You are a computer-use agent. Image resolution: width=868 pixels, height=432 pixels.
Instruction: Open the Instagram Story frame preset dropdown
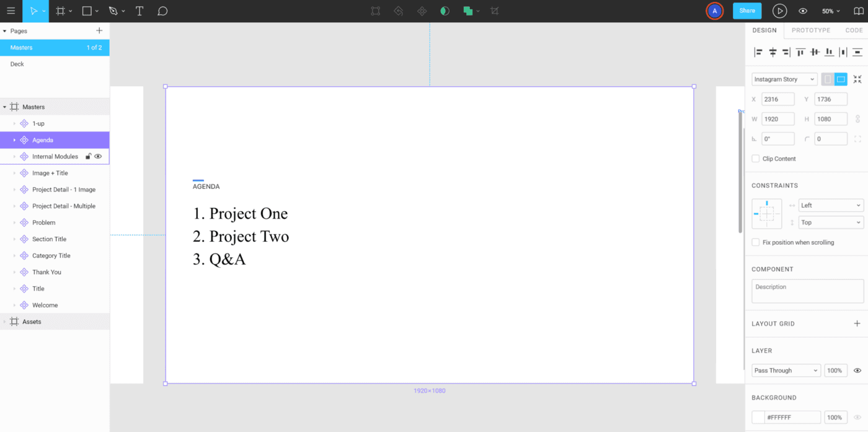click(784, 79)
